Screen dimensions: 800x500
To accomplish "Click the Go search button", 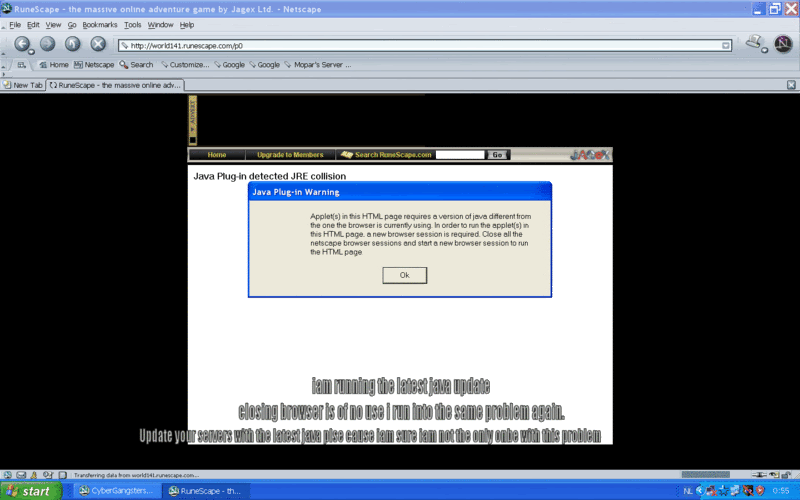I will click(497, 155).
